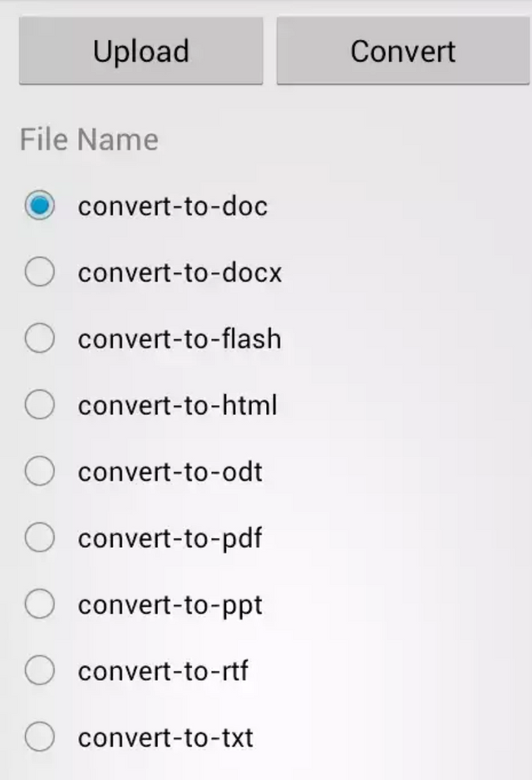Tap the "convert-to-rtf" option text
Viewport: 532px width, 780px height.
tap(163, 671)
